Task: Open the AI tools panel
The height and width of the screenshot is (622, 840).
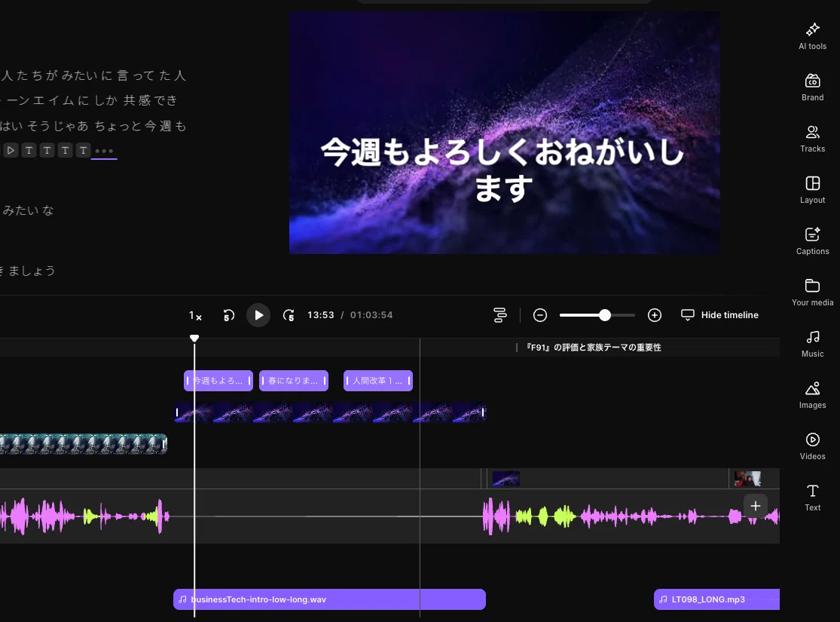Action: tap(812, 36)
